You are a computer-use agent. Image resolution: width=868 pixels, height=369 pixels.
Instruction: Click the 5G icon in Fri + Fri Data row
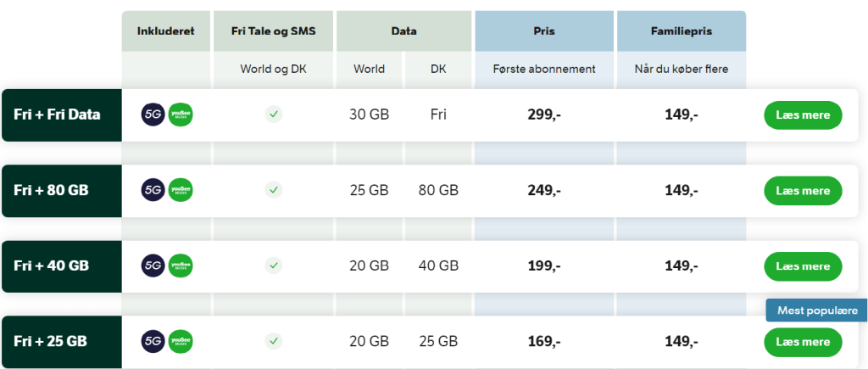[x=153, y=115]
